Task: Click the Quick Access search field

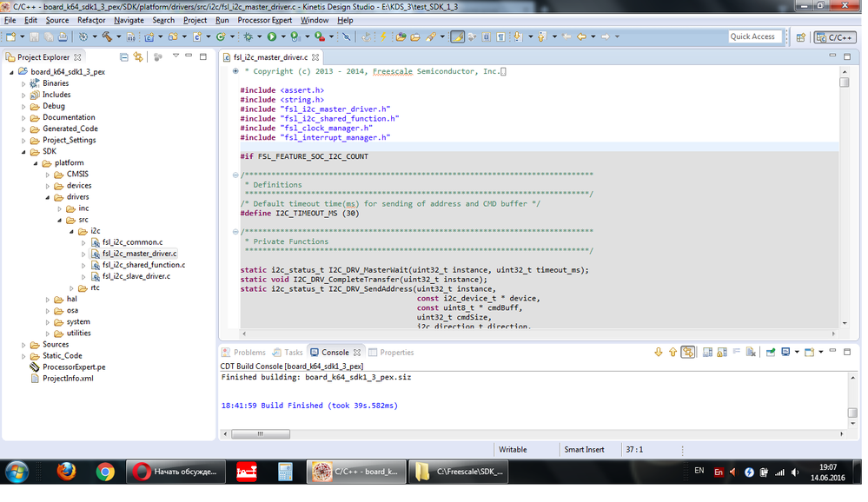Action: [754, 36]
